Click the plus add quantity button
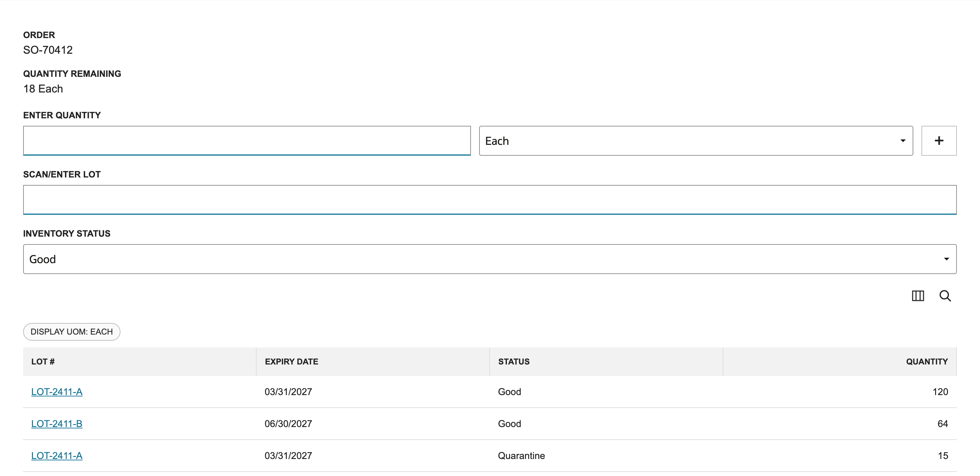This screenshot has width=980, height=476. point(938,141)
